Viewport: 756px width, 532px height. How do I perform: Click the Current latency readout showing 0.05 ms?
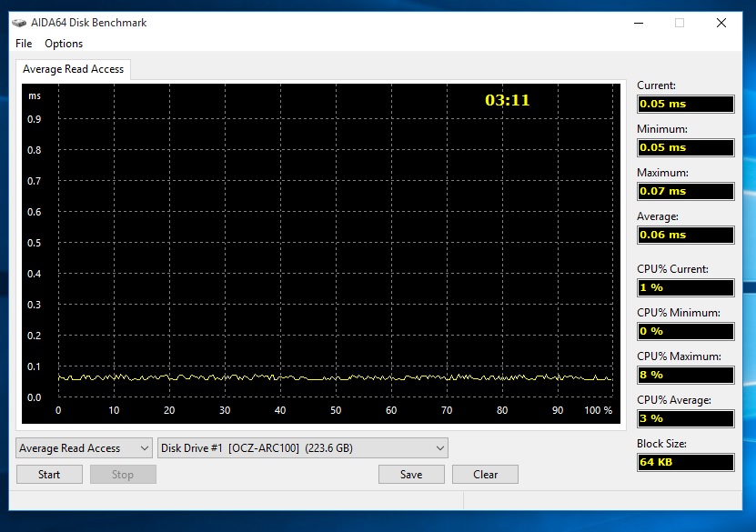685,104
